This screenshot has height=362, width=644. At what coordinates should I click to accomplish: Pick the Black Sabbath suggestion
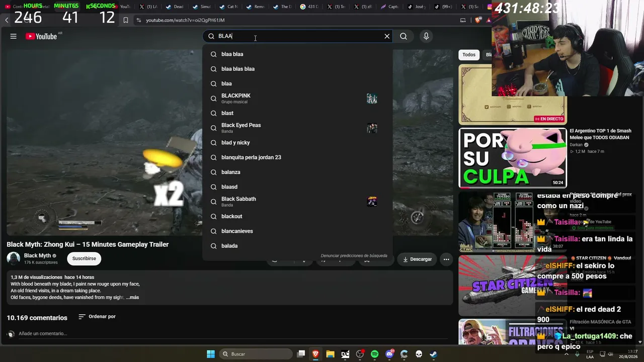[297, 202]
